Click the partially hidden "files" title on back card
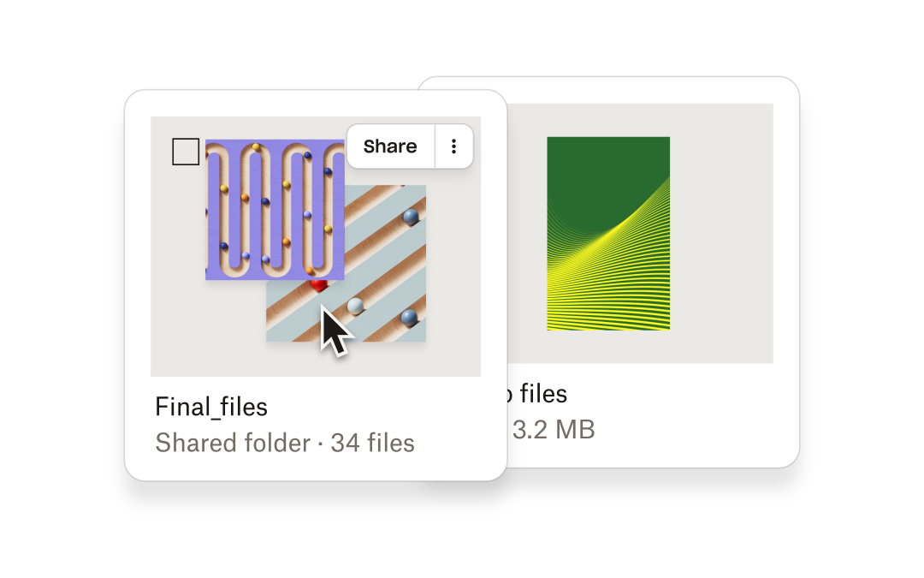 [x=537, y=394]
